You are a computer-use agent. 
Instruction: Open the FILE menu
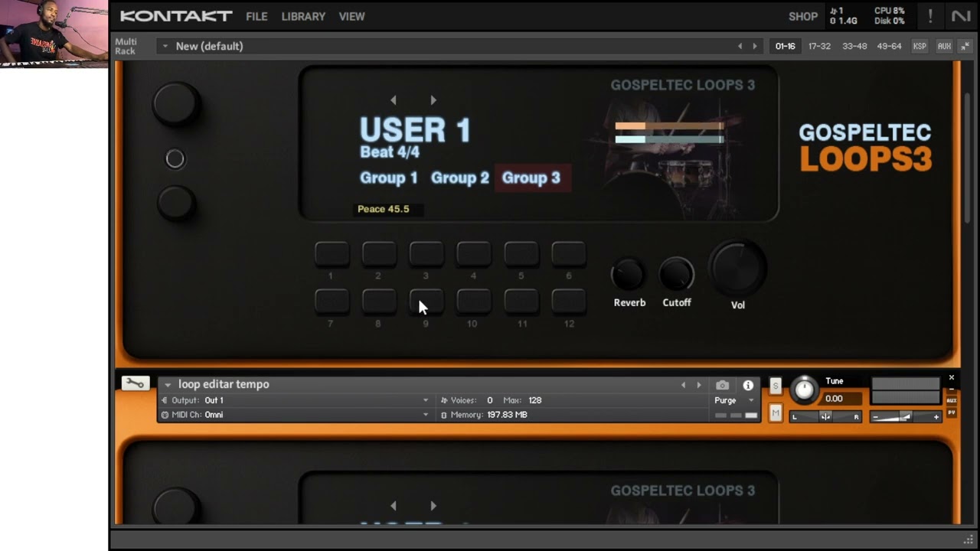coord(256,16)
